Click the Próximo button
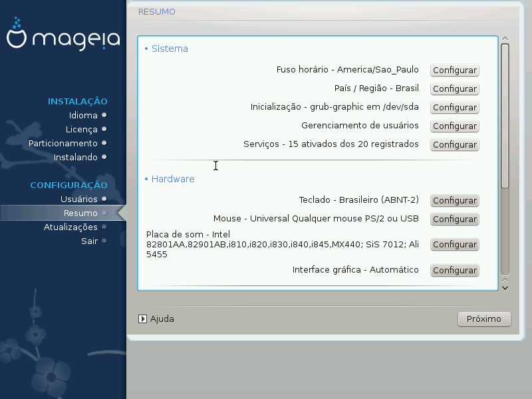The width and height of the screenshot is (532, 399). pos(484,319)
